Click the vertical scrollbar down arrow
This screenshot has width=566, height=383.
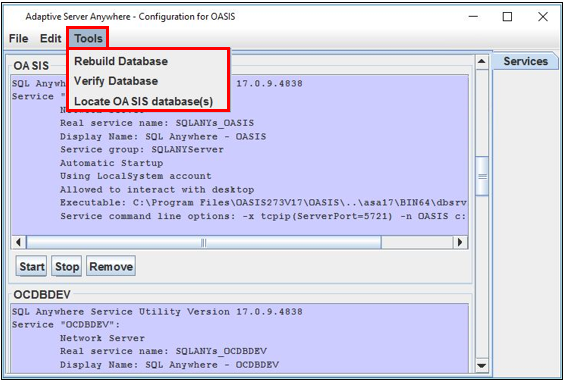point(482,365)
